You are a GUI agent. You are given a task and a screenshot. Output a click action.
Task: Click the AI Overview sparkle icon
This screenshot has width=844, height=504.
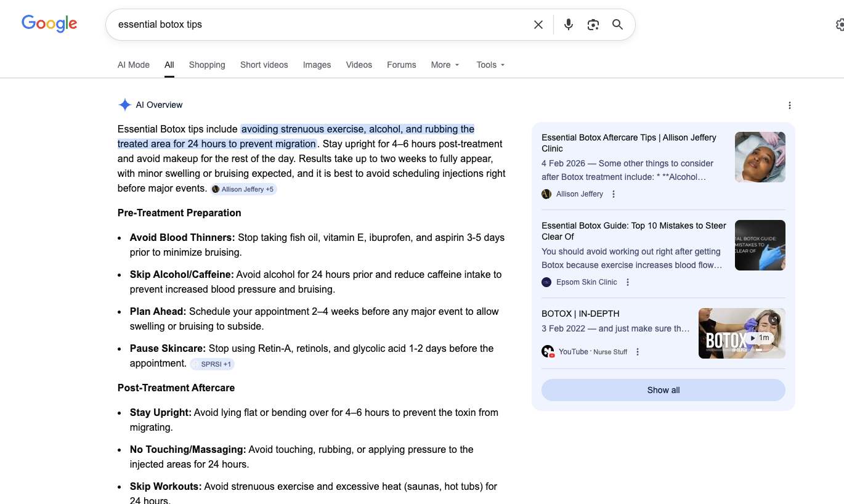124,105
